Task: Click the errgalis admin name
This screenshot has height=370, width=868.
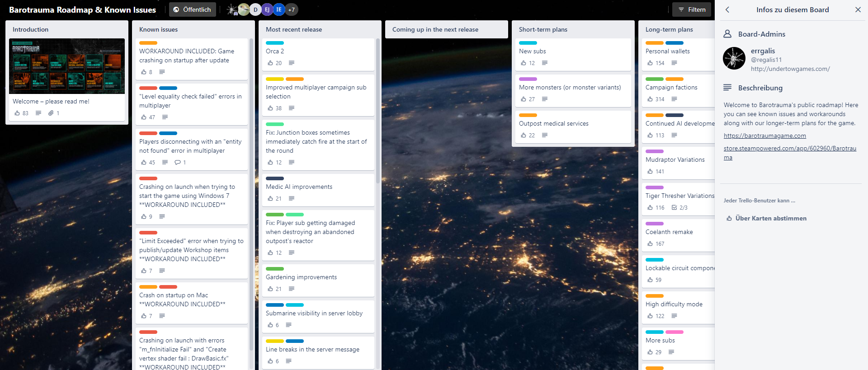Action: tap(763, 51)
